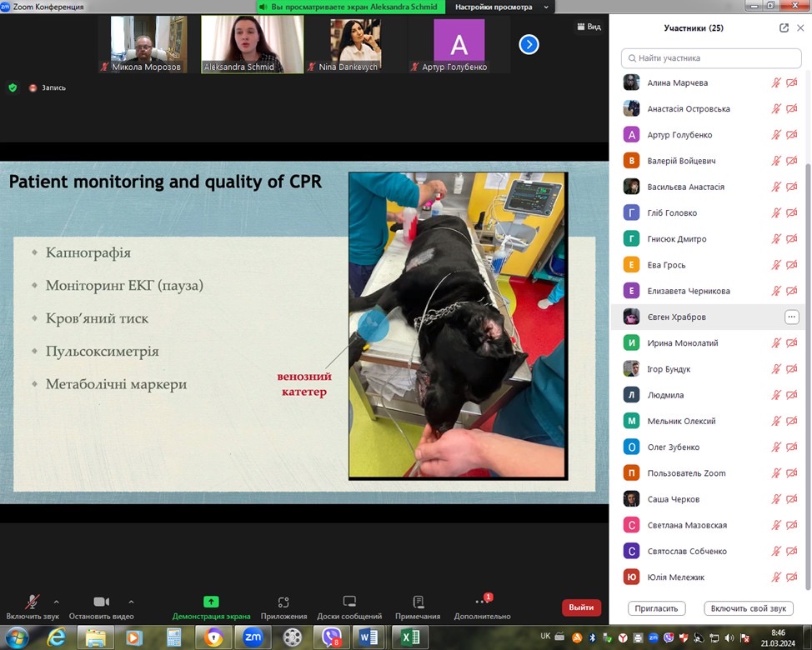
Task: Click the Дополнительно more options icon
Action: click(482, 602)
